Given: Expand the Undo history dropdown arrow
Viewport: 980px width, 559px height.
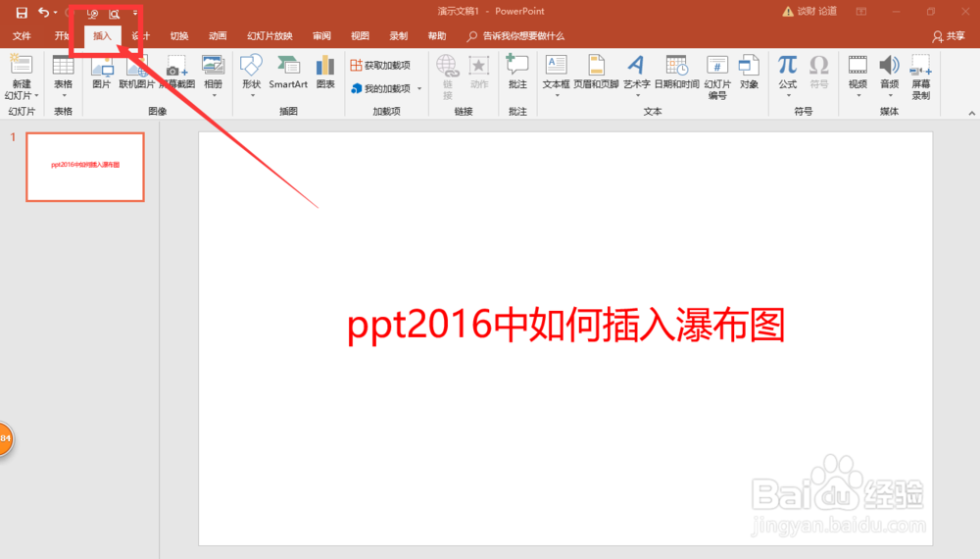Looking at the screenshot, I should 56,13.
